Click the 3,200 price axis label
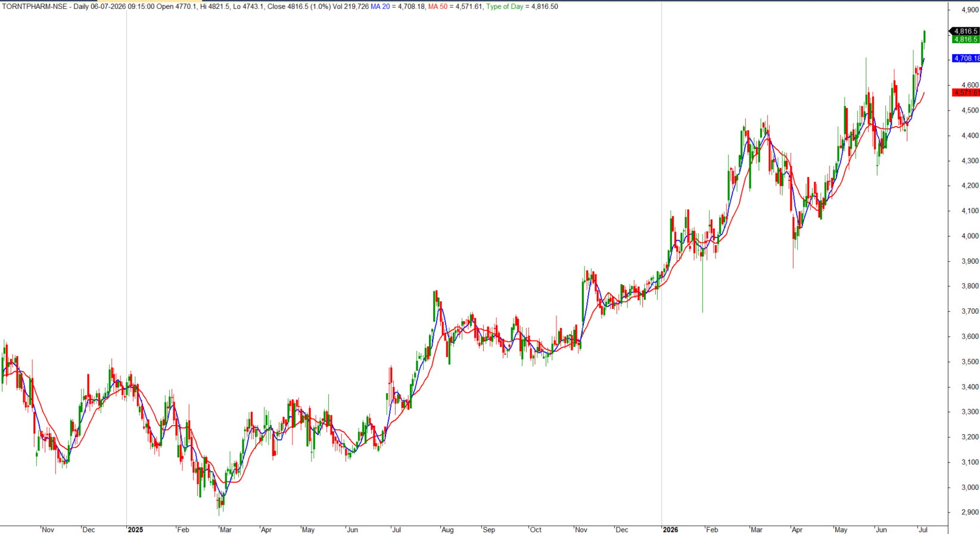This screenshot has width=980, height=534. click(970, 437)
